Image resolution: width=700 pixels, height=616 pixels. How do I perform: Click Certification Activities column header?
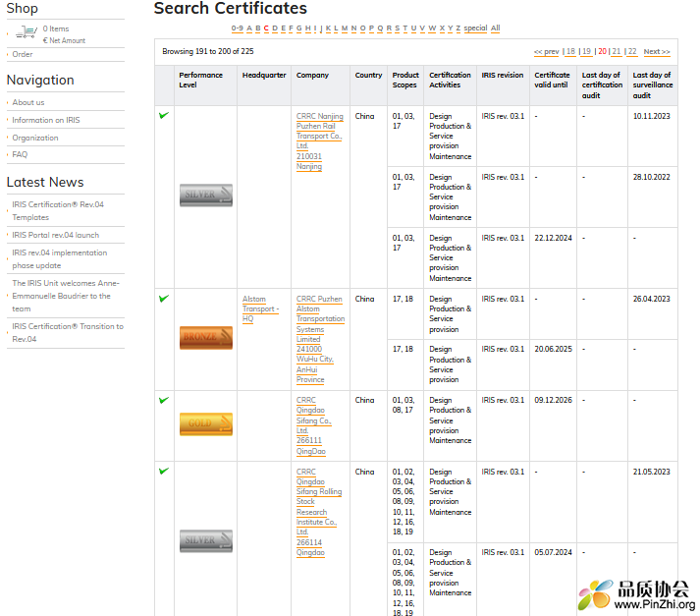click(x=450, y=80)
